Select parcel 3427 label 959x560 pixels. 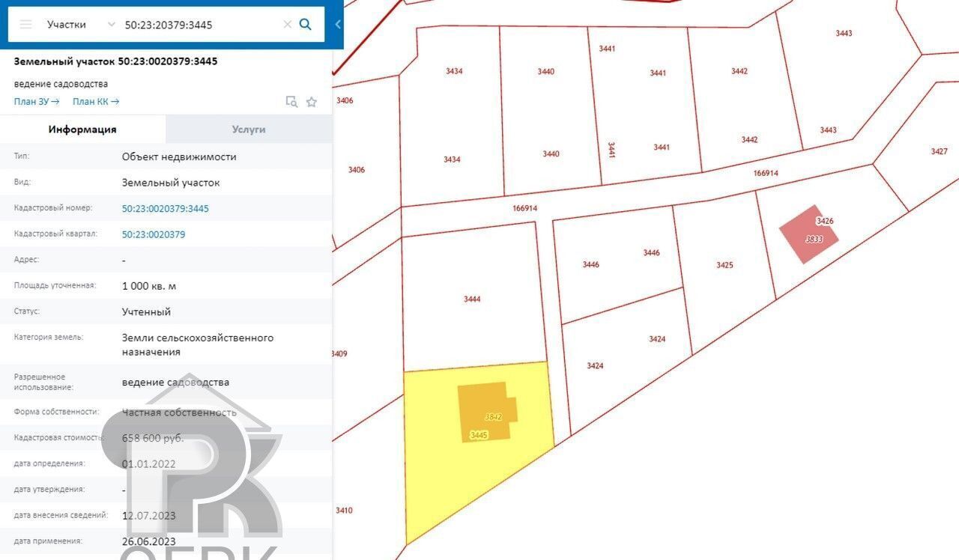pos(940,151)
